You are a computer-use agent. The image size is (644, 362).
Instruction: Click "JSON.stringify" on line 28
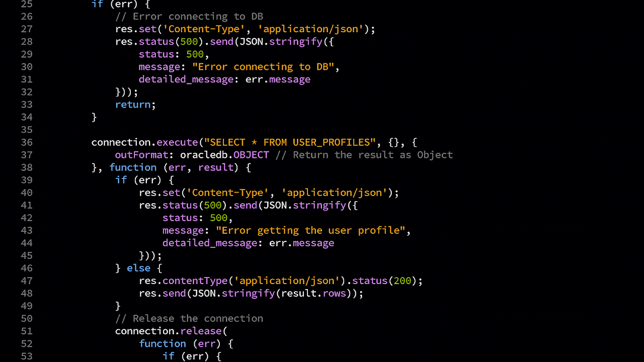click(x=281, y=42)
